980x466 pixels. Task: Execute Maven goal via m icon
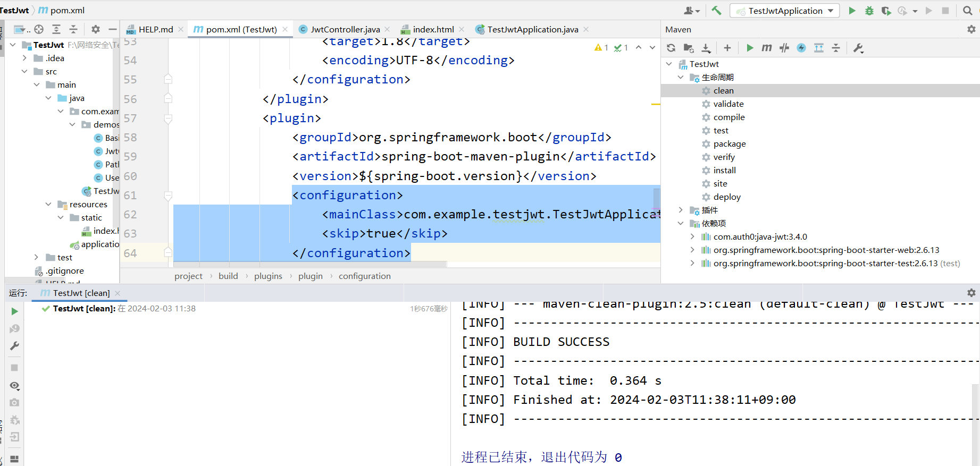point(767,48)
